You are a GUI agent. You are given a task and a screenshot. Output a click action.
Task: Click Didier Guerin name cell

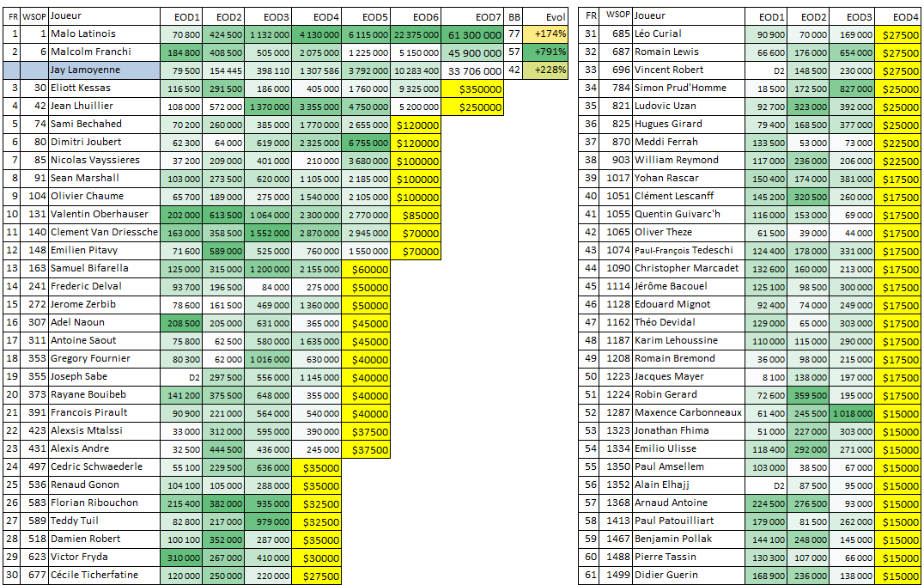689,576
